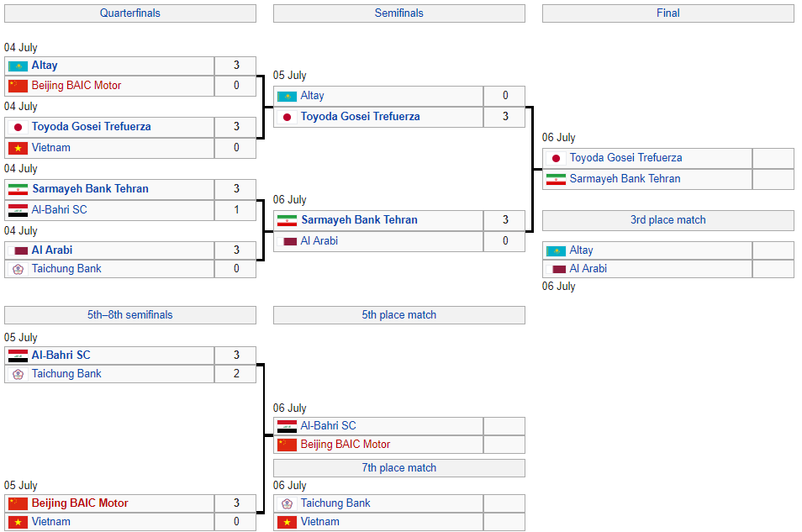The height and width of the screenshot is (532, 802).
Task: Click China flag in 5th place match
Action: [287, 445]
